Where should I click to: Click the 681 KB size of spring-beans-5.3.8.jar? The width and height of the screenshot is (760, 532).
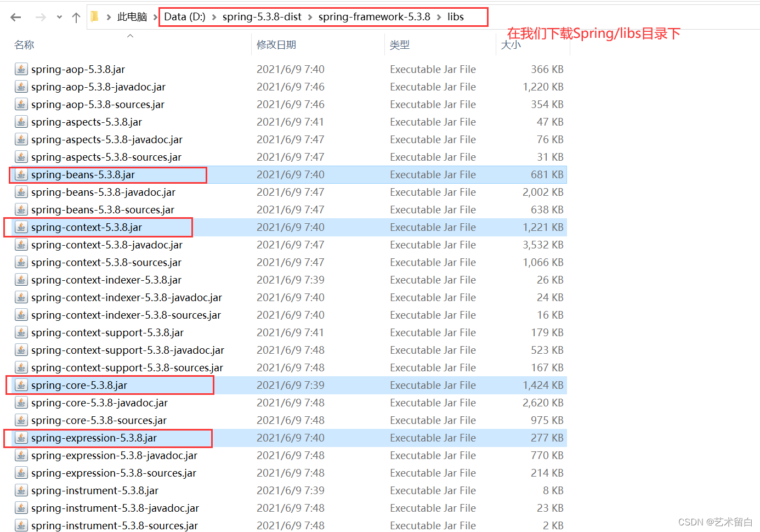point(547,174)
